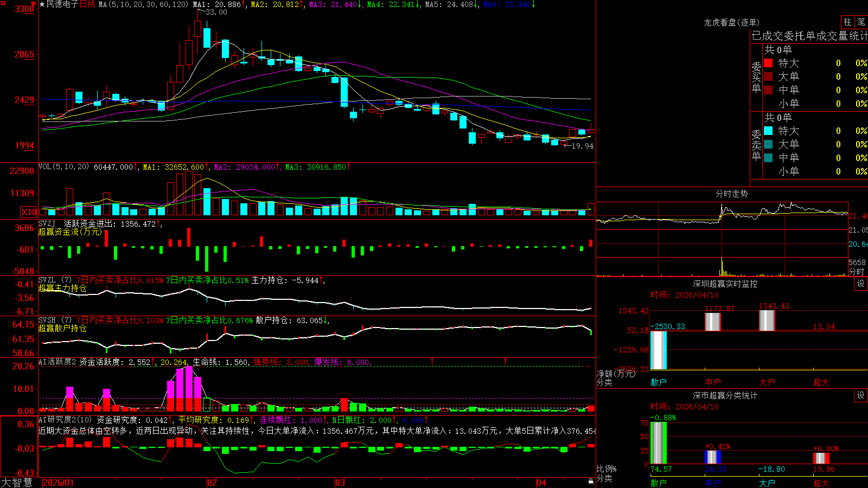Click the 散户 bar in 深市超赢分类统计

[659, 442]
